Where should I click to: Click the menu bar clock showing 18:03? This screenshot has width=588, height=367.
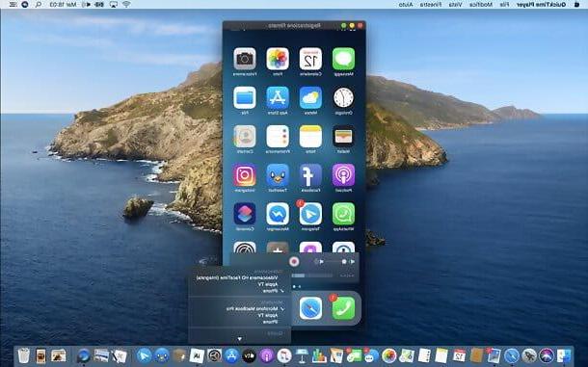click(x=63, y=5)
